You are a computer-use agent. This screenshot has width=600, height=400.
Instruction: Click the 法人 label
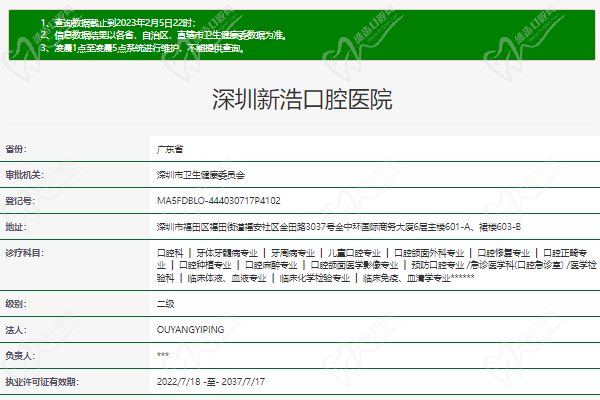click(16, 330)
